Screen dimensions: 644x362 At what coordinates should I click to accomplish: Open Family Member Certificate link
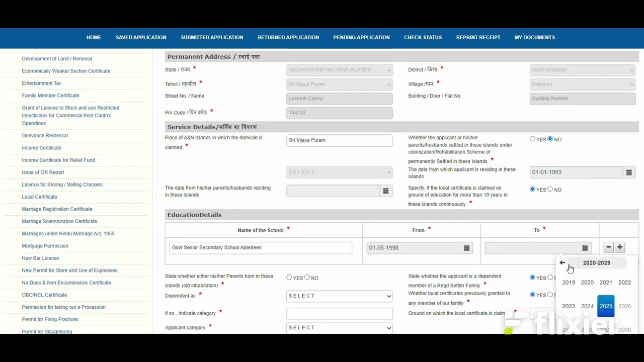coord(50,96)
